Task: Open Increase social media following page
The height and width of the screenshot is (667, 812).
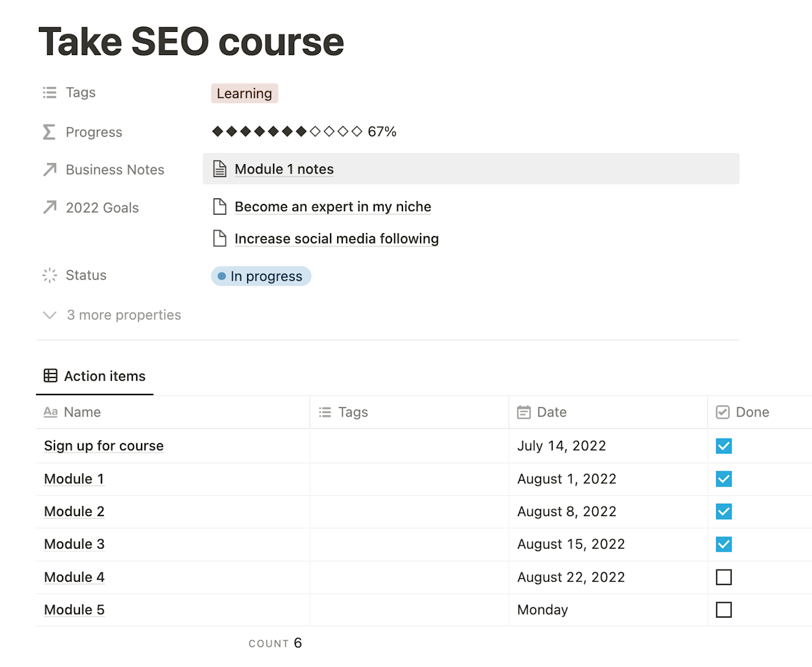Action: tap(336, 239)
